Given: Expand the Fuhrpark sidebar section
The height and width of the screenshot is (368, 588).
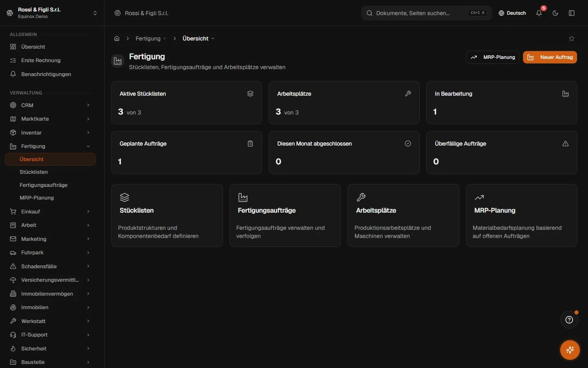Looking at the screenshot, I should (x=50, y=252).
